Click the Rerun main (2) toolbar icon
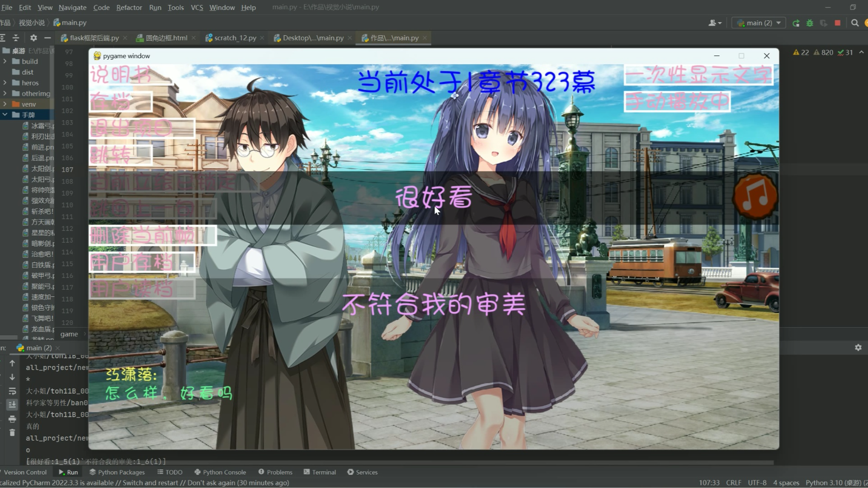Screen dimensions: 868x488 tap(796, 23)
